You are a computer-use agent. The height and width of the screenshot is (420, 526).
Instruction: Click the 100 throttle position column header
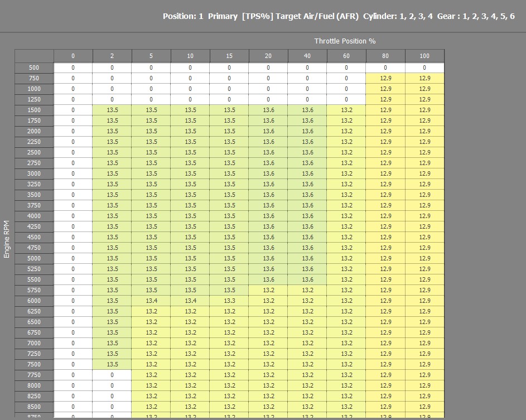(424, 56)
